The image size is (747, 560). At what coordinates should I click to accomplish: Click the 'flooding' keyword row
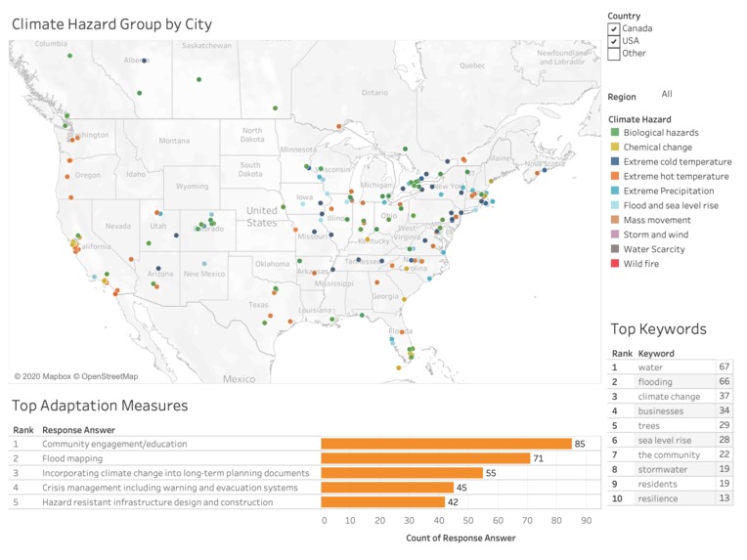(670, 382)
